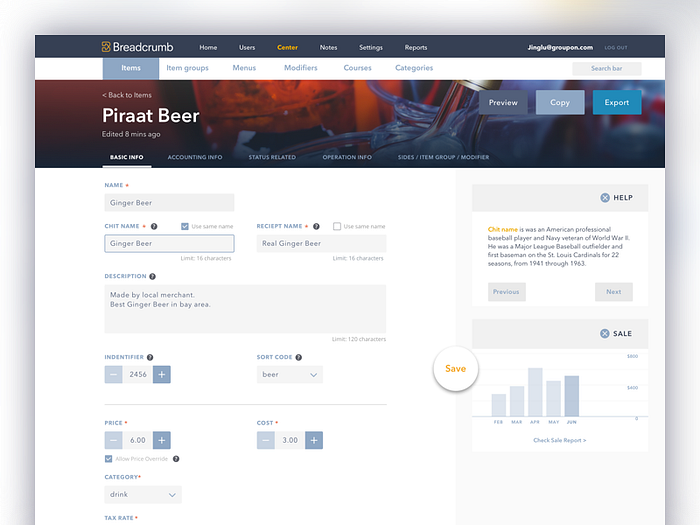
Task: Click the round Save button
Action: pyautogui.click(x=455, y=369)
